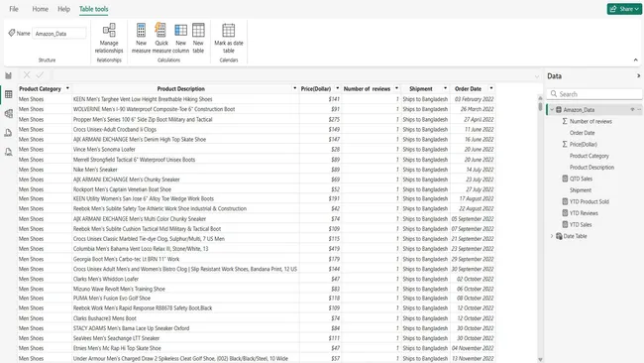Mark as date table
The height and width of the screenshot is (363, 644).
coord(228,38)
